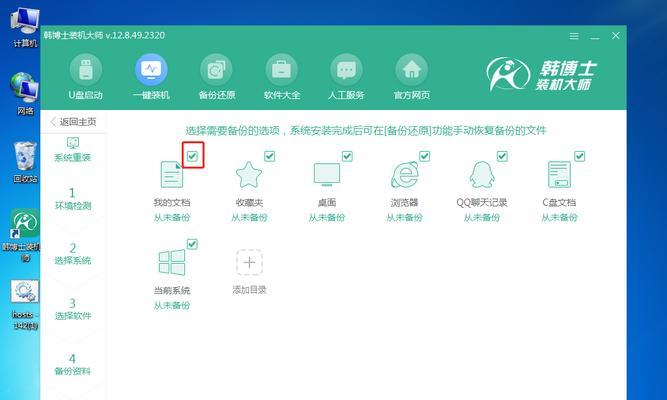Click the 浏览器 IE icon
The height and width of the screenshot is (400, 667).
[x=405, y=174]
